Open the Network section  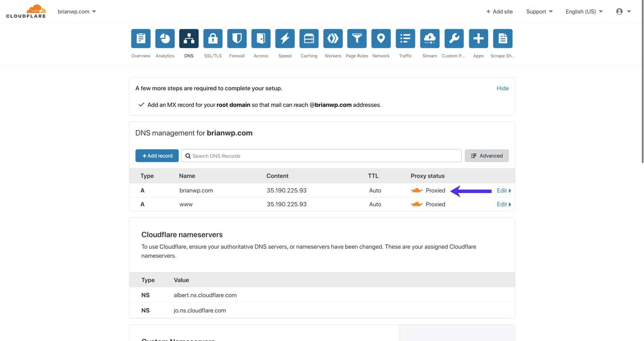pos(381,38)
